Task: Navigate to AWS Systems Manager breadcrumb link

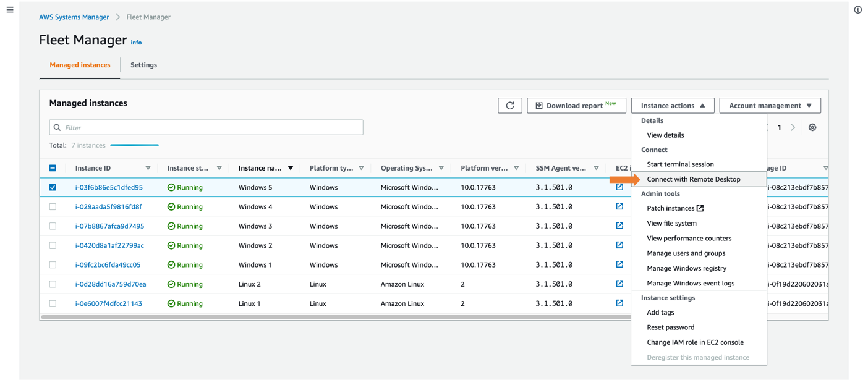Action: (74, 17)
